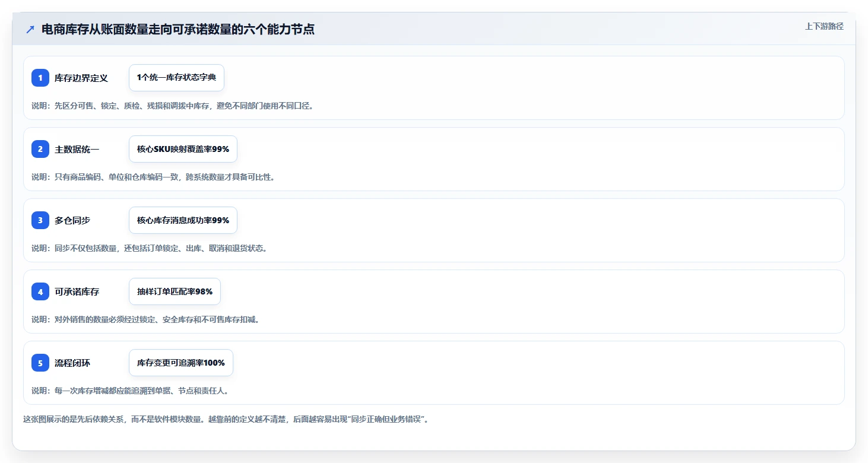This screenshot has height=463, width=868.
Task: Select the 主数据统一 node title
Action: point(77,149)
